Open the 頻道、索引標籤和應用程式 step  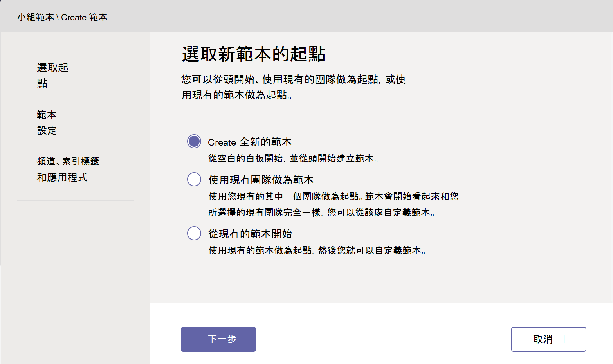68,169
